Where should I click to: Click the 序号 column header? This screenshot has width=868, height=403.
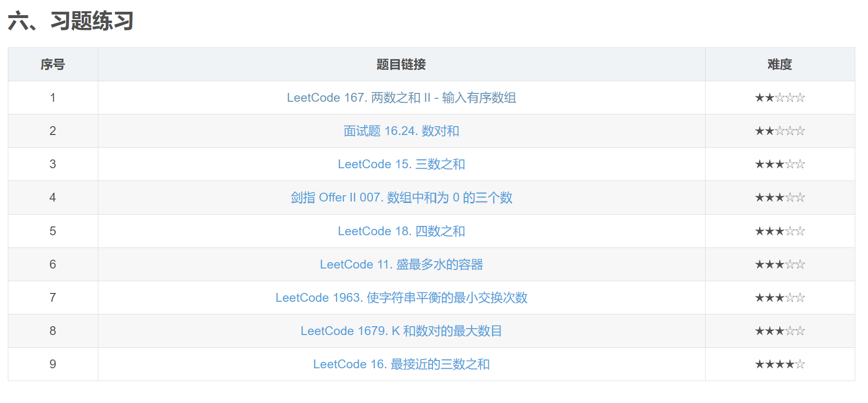pos(53,65)
